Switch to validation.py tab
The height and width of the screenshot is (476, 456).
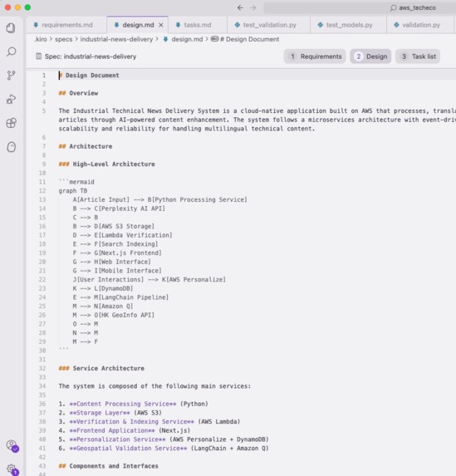[x=420, y=25]
